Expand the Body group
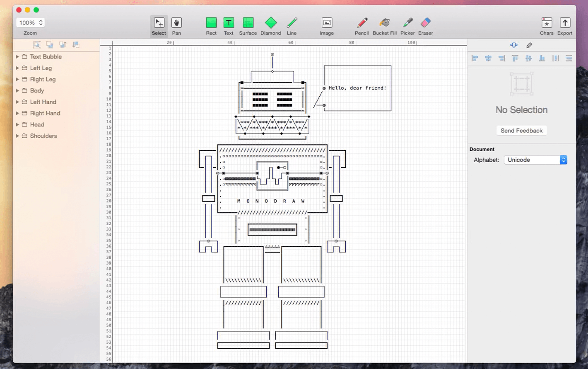Screen dimensions: 588x369 click(17, 90)
